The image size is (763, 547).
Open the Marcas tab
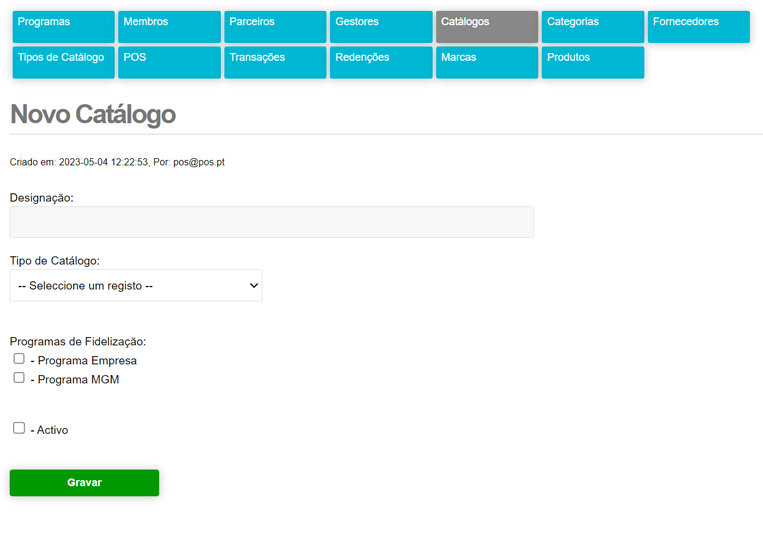[486, 62]
